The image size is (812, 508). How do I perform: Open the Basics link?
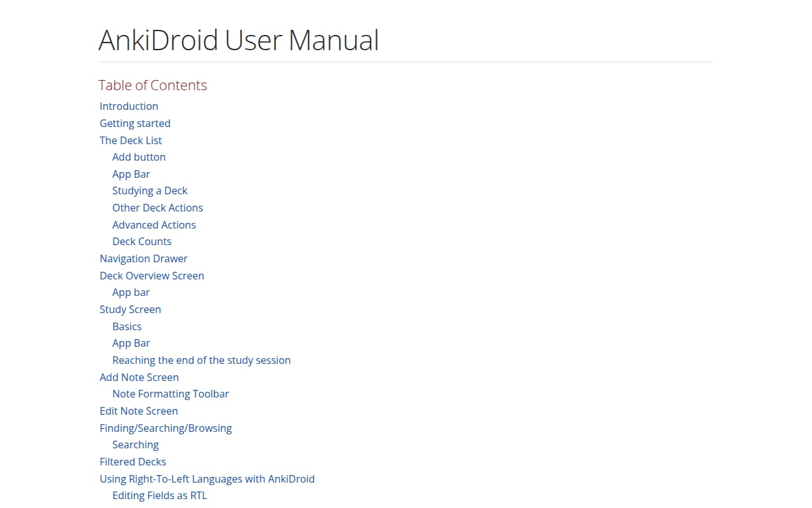click(x=127, y=326)
